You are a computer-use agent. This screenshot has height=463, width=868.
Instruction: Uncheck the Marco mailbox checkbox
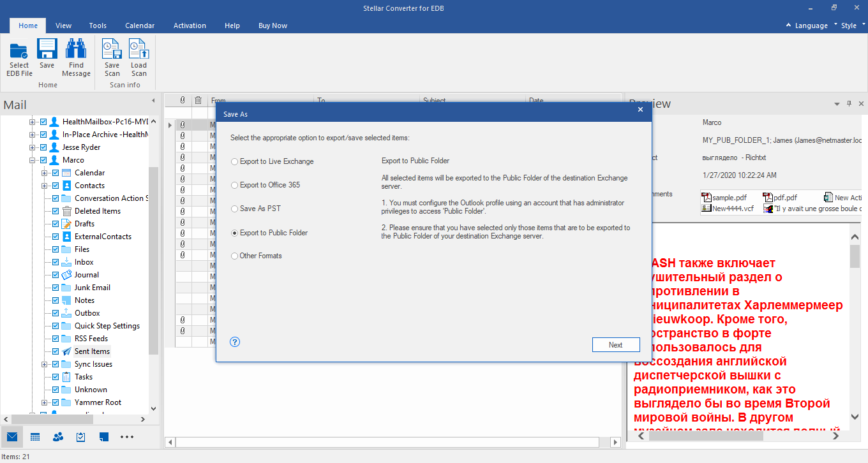tap(43, 159)
